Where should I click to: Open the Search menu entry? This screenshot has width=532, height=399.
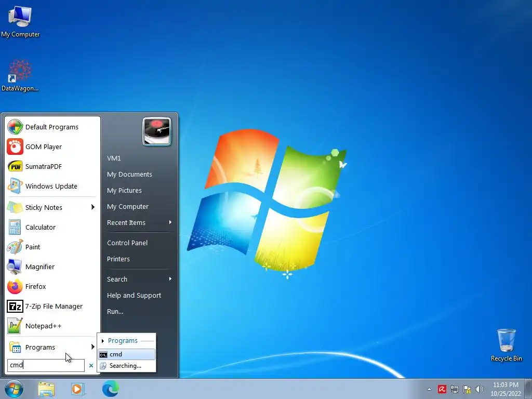(140, 279)
